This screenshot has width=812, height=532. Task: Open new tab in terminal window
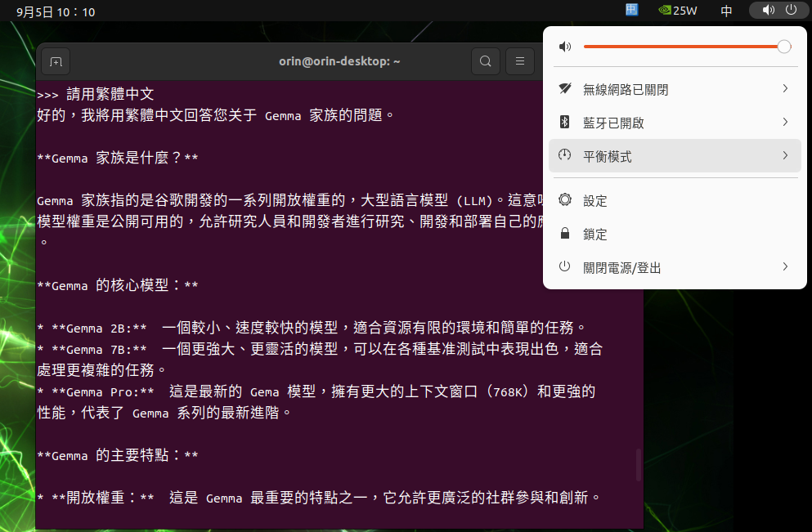56,61
